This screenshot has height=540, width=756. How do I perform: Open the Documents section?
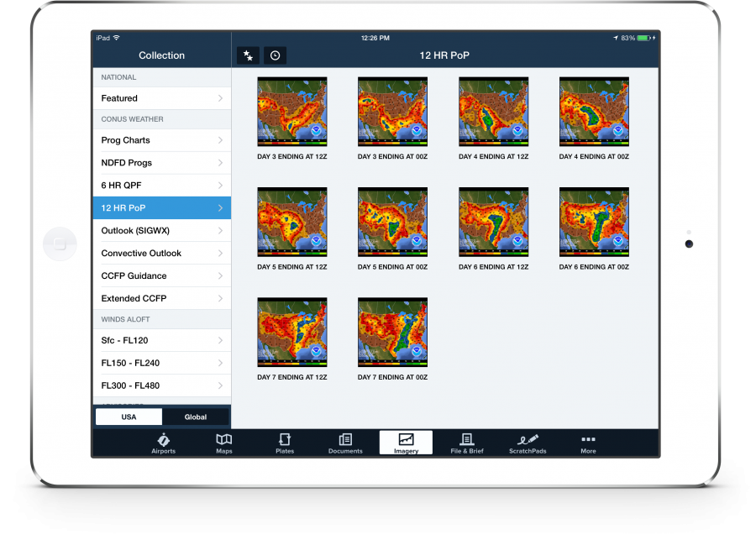[x=345, y=443]
